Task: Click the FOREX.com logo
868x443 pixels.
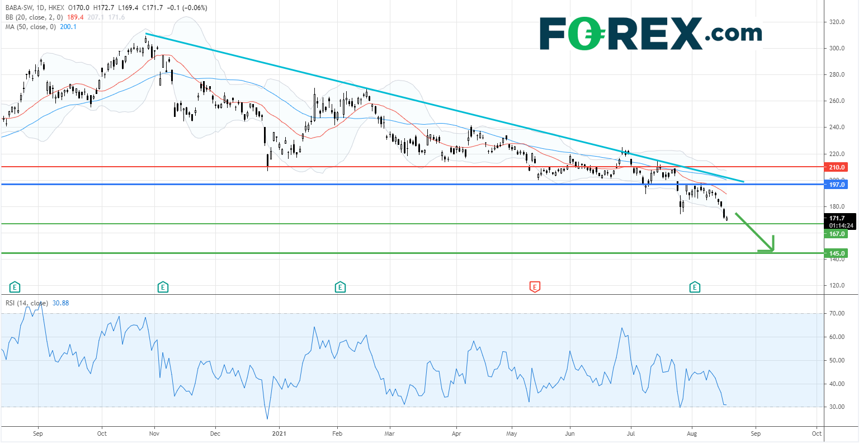Action: (650, 34)
